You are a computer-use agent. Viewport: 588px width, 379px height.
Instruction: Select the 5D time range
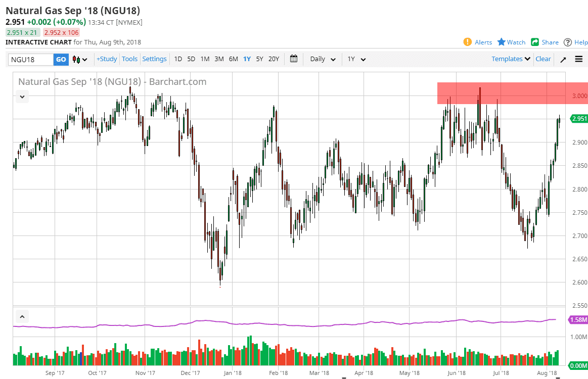click(191, 59)
